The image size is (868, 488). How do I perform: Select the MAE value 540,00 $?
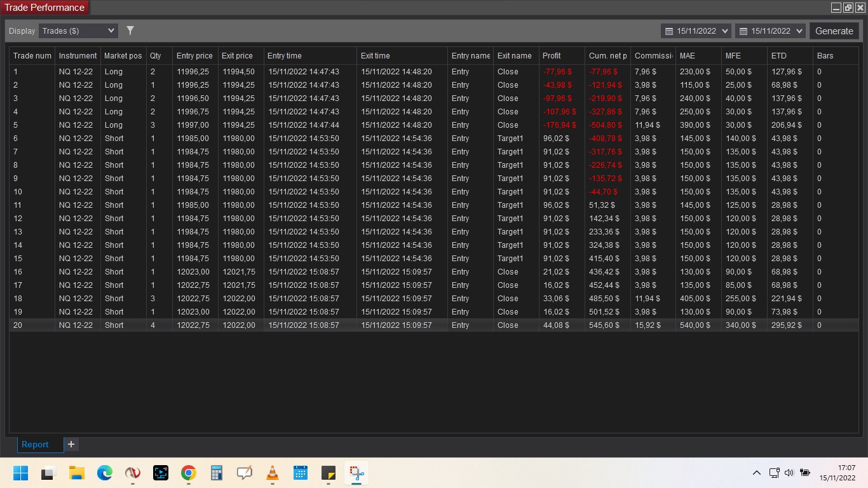695,325
